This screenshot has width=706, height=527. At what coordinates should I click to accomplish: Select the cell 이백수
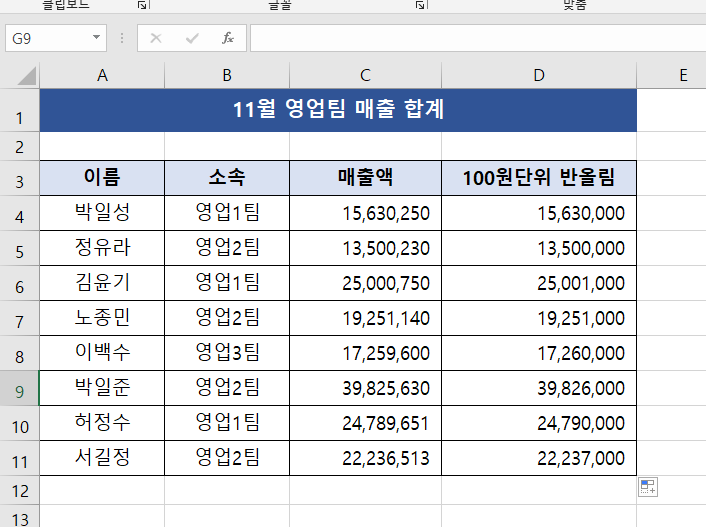tap(102, 353)
